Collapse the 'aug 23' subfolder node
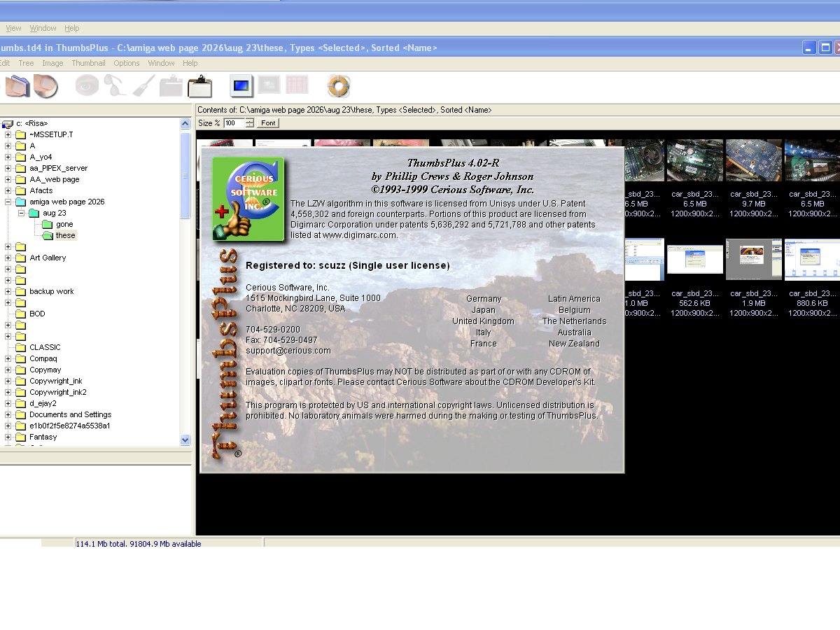The width and height of the screenshot is (840, 630). (22, 213)
